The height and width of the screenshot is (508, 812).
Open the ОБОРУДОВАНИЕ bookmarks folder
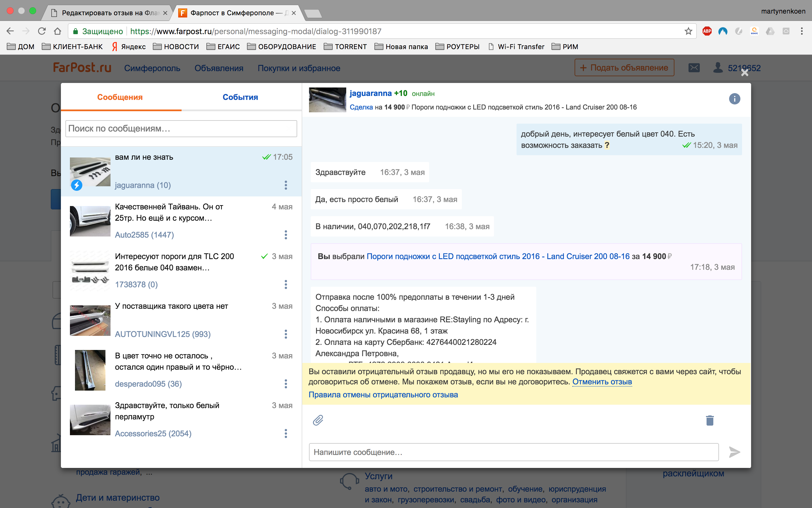(x=281, y=47)
